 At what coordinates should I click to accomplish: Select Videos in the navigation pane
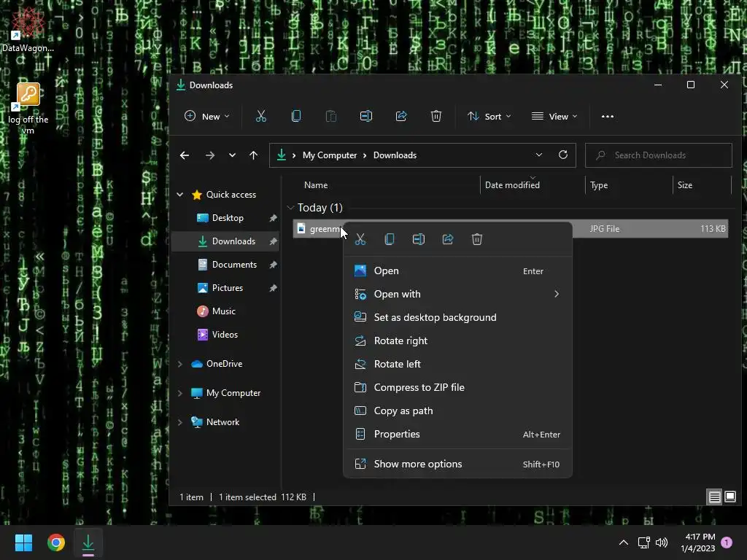pyautogui.click(x=225, y=335)
